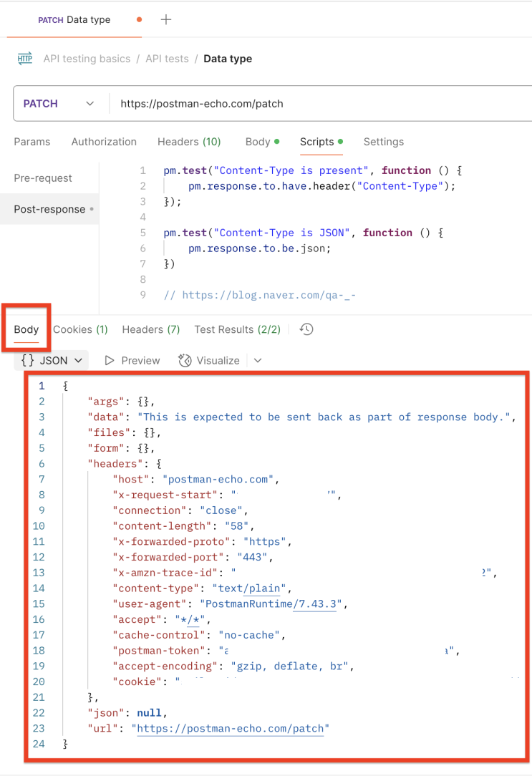This screenshot has height=776, width=532.
Task: Click the "accept": "*/*" line
Action: (x=162, y=620)
